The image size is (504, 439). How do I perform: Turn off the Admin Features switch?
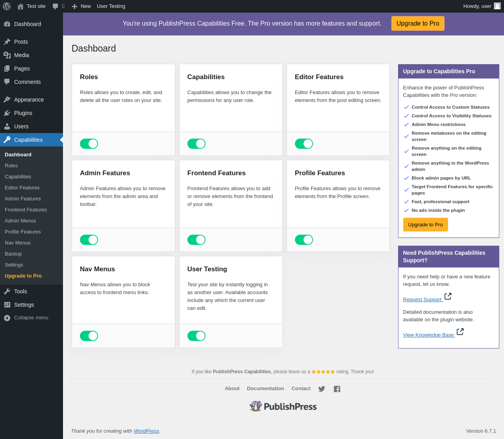point(89,240)
